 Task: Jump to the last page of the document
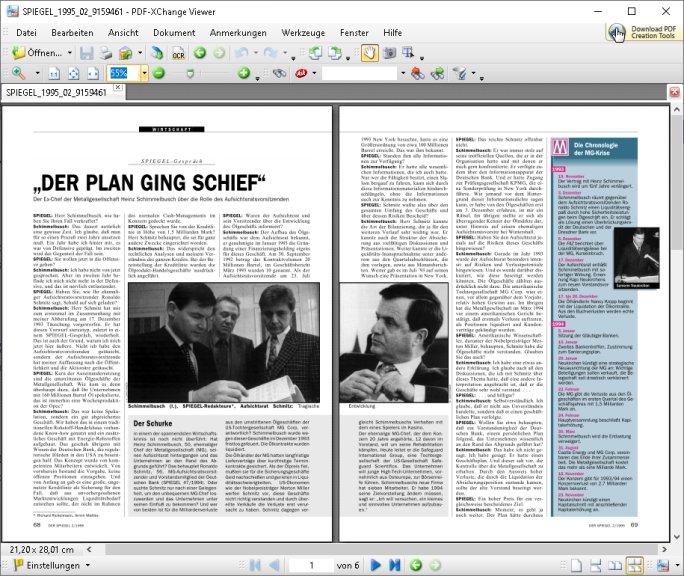395,565
